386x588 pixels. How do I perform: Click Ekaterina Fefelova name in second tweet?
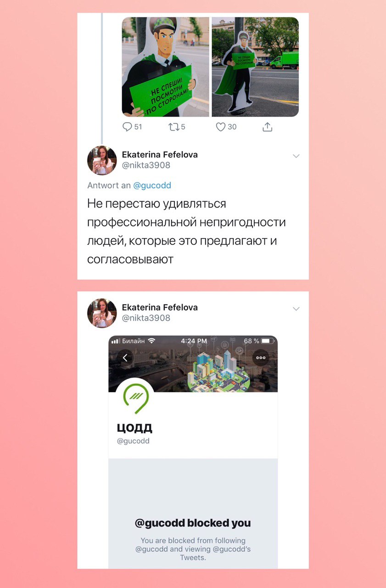point(160,307)
